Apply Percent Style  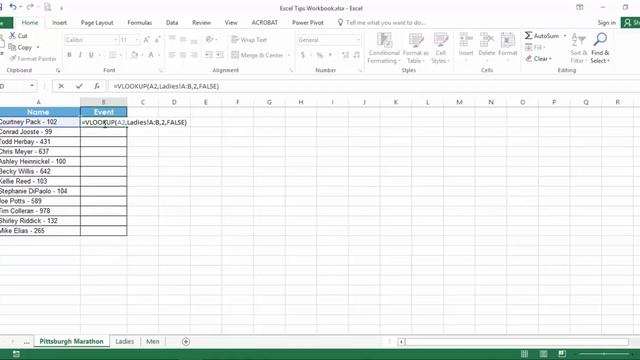click(x=320, y=55)
